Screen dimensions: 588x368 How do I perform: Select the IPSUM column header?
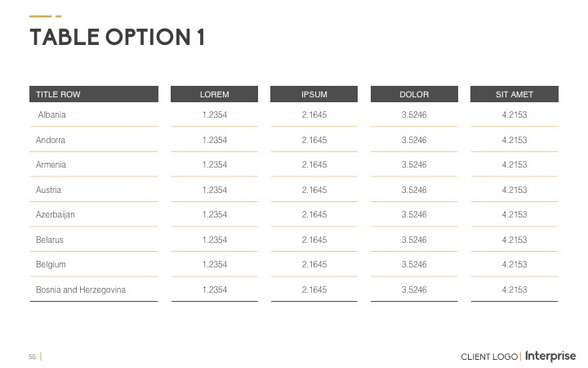point(314,95)
